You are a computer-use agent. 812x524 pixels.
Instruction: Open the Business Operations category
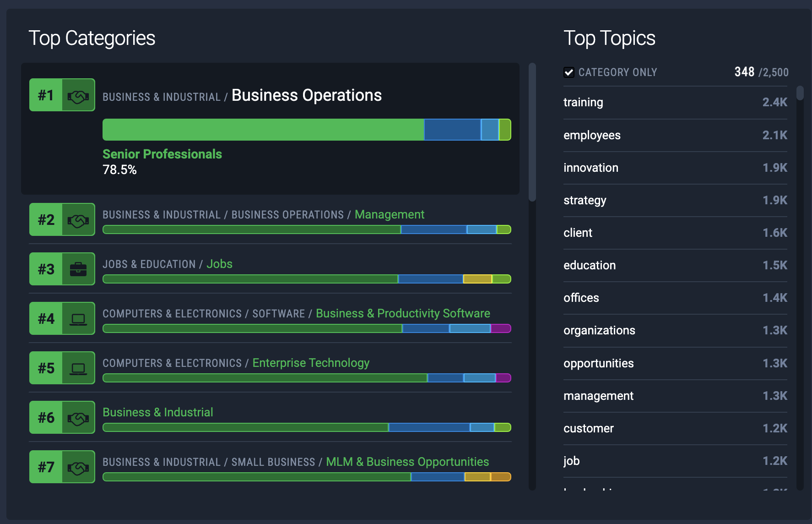tap(306, 95)
